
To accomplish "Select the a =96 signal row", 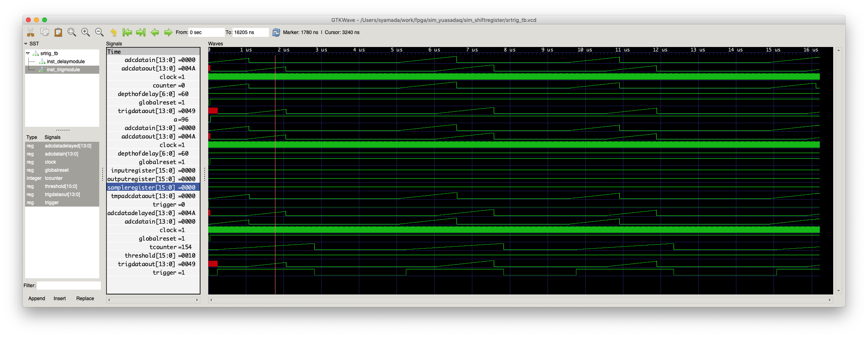I will 153,119.
